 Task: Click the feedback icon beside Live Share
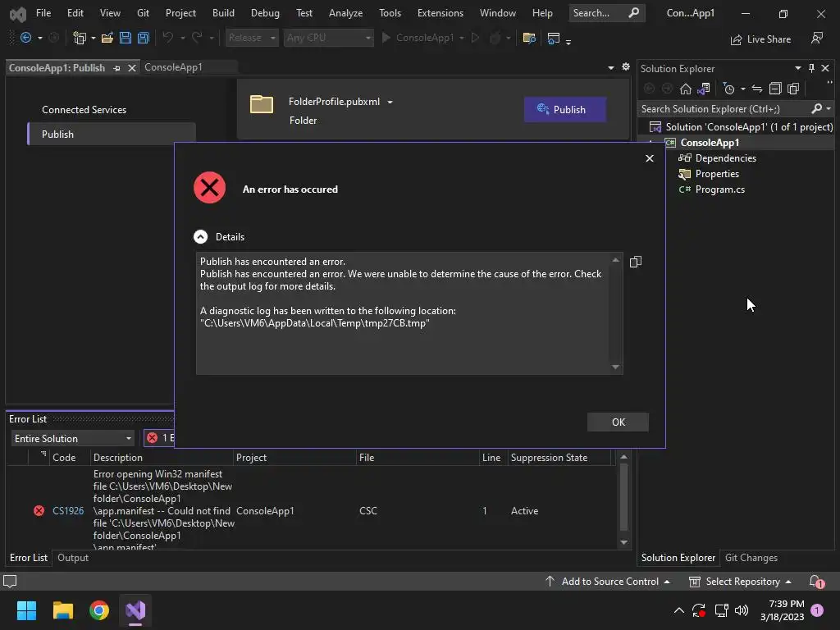tap(817, 38)
